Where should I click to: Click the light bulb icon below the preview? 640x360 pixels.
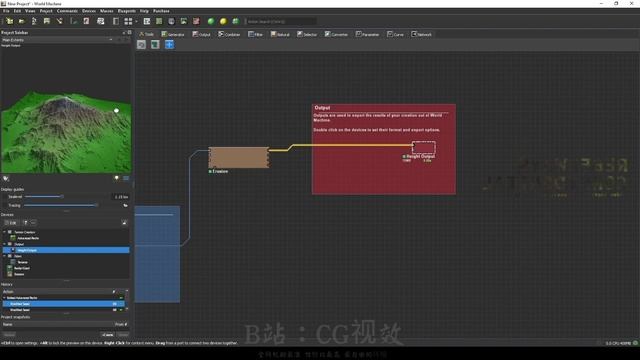117,178
